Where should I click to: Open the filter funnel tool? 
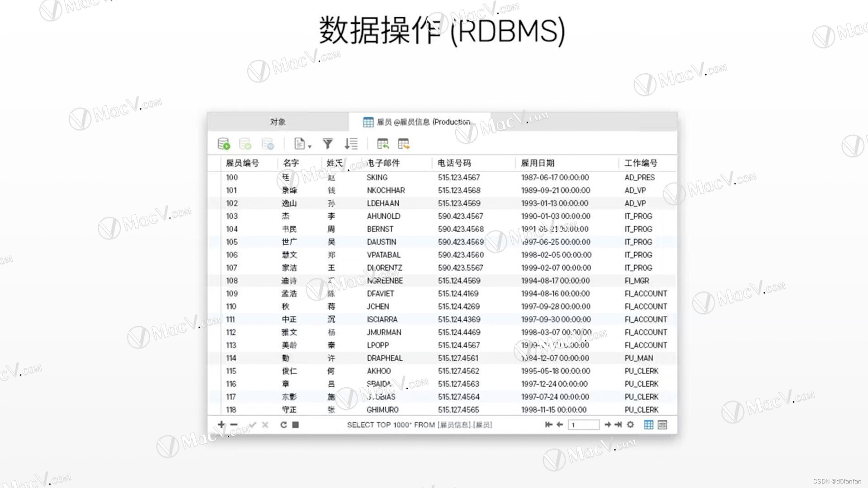coord(328,144)
